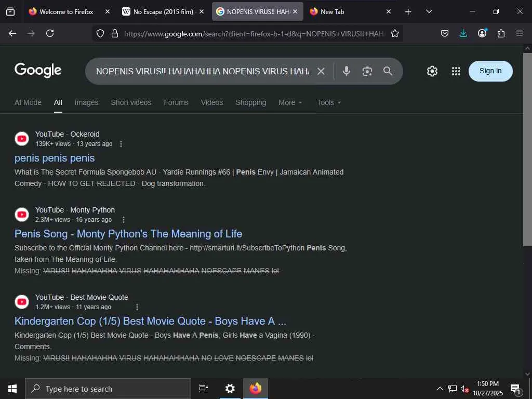Click the page vertical scrollbar thumb
This screenshot has width=532, height=399.
[x=527, y=149]
